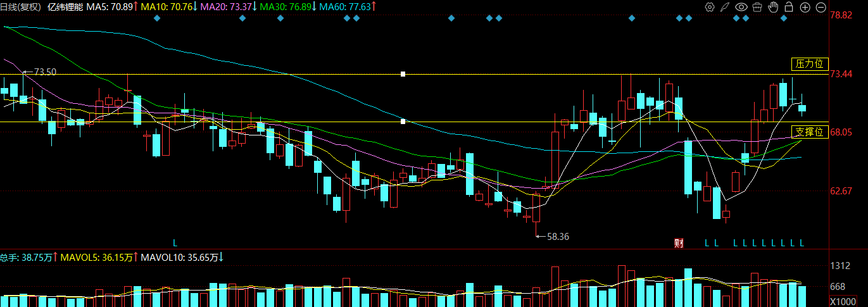
Task: Click the 62.67 price axis value
Action: [841, 191]
